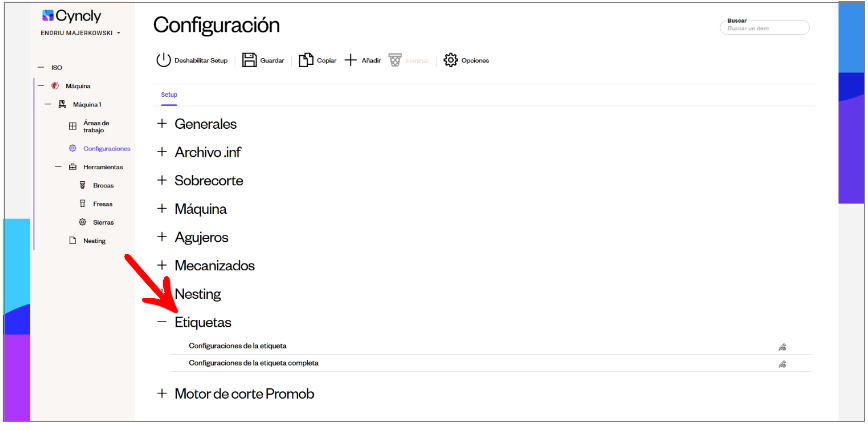Open Áreas de trabajo in sidebar
868x430 pixels.
click(92, 126)
